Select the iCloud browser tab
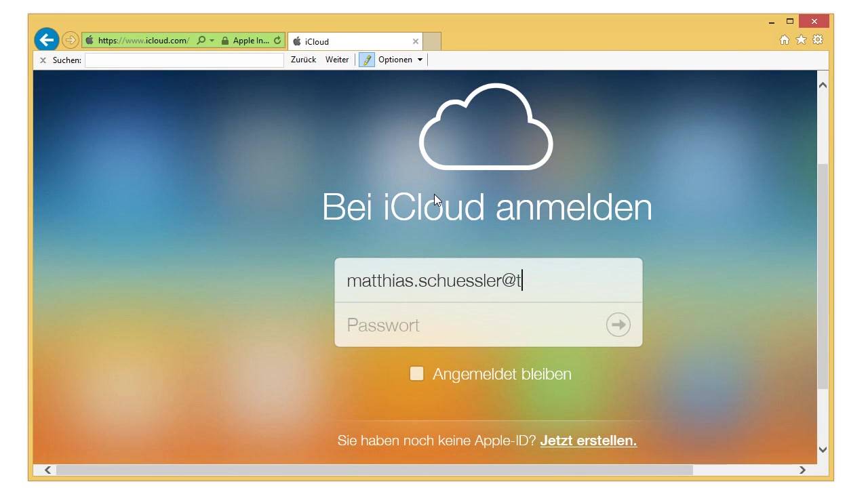 pyautogui.click(x=355, y=41)
